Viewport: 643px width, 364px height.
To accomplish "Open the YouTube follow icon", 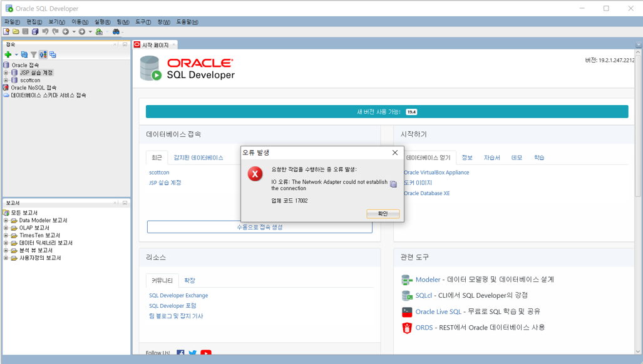I will pyautogui.click(x=206, y=353).
